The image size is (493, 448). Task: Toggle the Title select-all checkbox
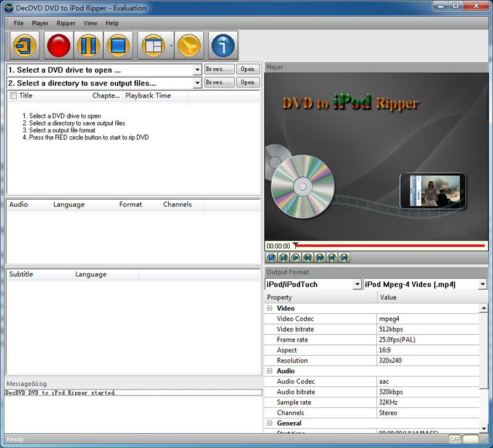14,96
